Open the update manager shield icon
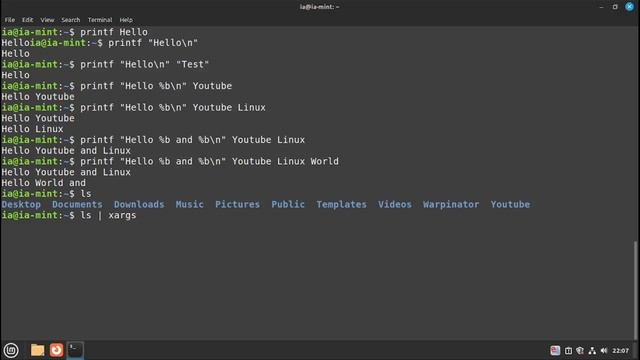The height and width of the screenshot is (360, 640). tap(580, 351)
